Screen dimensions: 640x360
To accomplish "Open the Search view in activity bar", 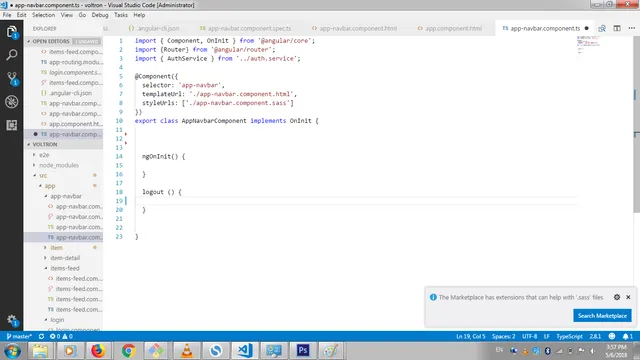I will (11, 55).
